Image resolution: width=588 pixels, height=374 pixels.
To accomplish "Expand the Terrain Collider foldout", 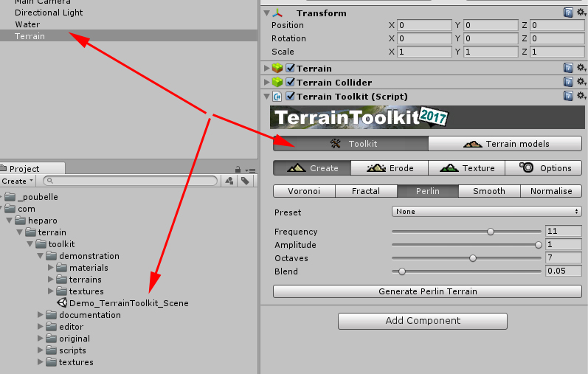I will pos(266,82).
